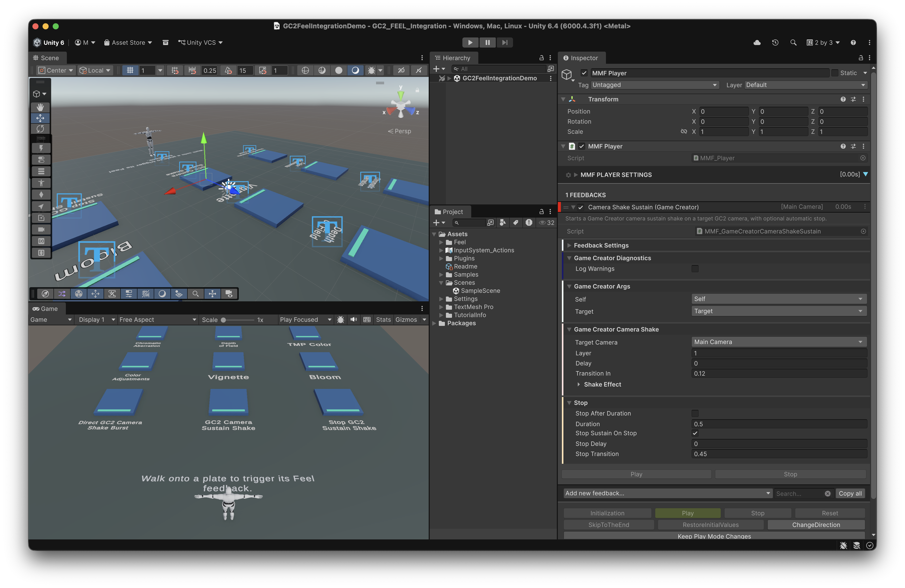
Task: Open Add new feedback dropdown
Action: pos(668,493)
